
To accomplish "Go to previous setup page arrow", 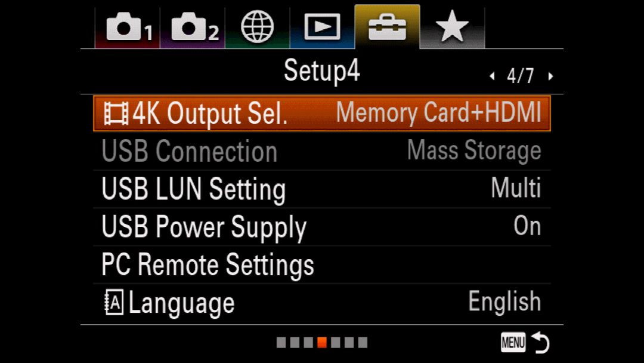I will 492,76.
